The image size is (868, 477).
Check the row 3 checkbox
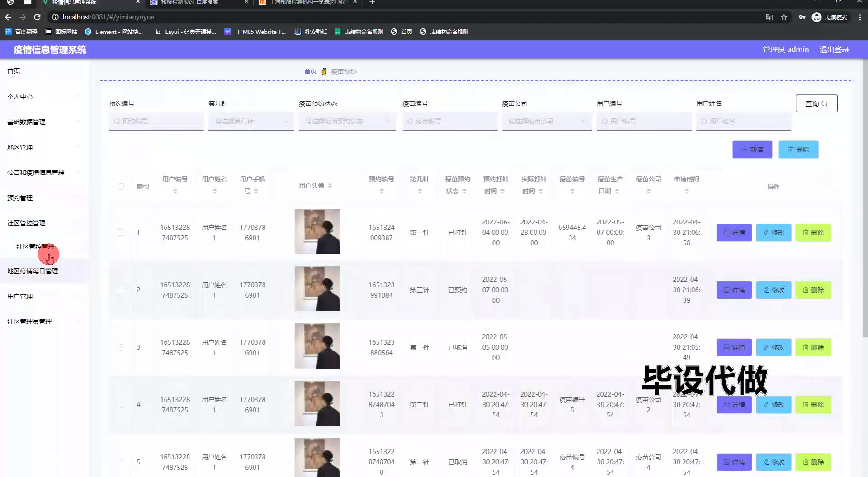(x=120, y=347)
